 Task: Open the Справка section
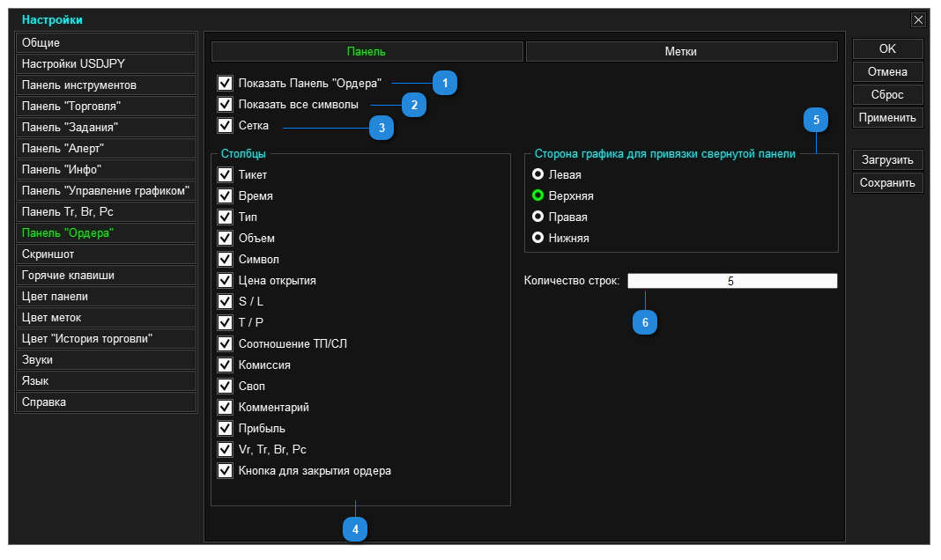(107, 402)
